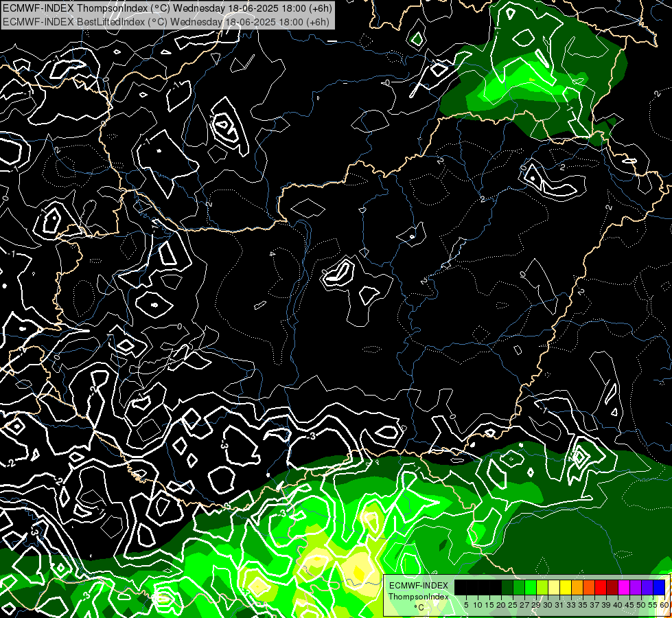The image size is (672, 618).
Task: Click the legend tick value 60
Action: (x=664, y=605)
